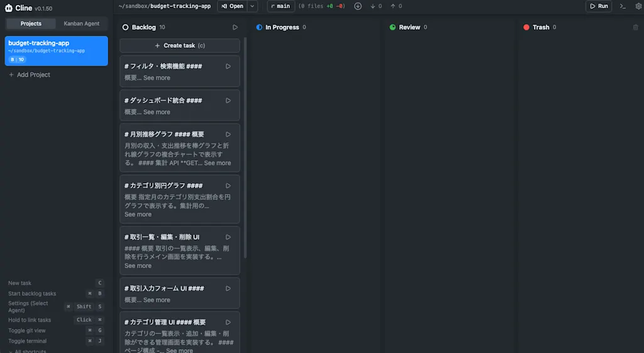
Task: Switch to the Kanban Agent tab
Action: [x=81, y=23]
